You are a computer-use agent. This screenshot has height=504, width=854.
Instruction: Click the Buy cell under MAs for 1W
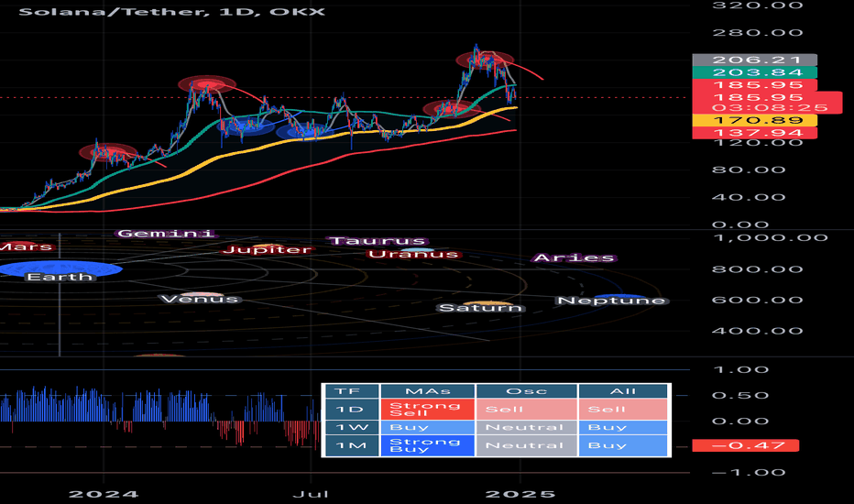(x=428, y=427)
